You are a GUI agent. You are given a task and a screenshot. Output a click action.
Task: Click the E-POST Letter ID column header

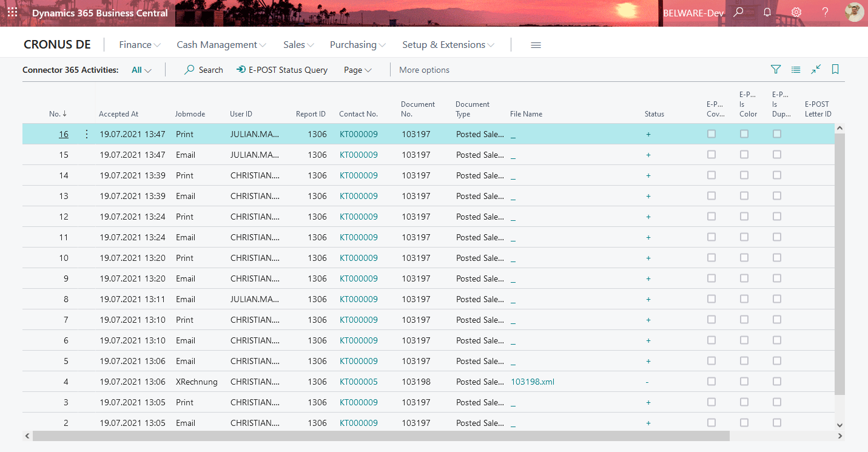click(x=818, y=109)
